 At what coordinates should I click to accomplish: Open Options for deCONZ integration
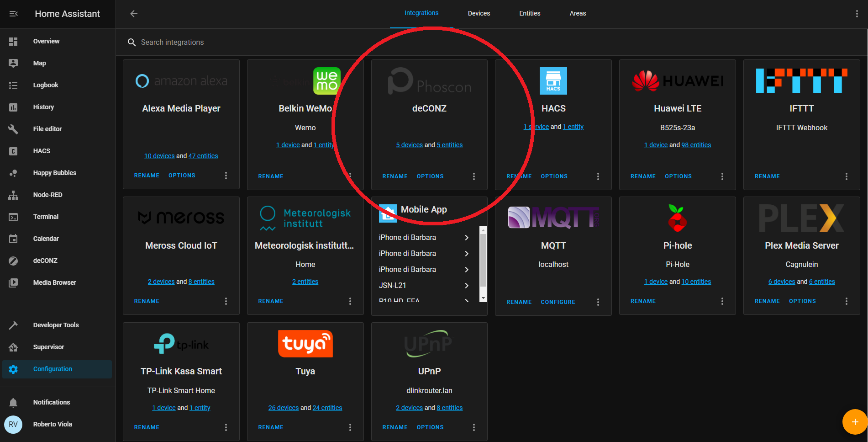[430, 176]
